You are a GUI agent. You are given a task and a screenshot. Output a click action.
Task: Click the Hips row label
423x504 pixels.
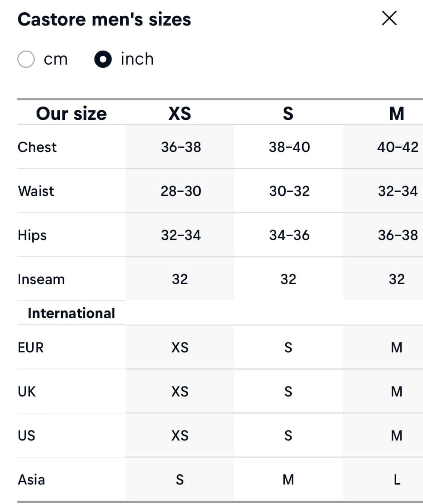pyautogui.click(x=32, y=235)
